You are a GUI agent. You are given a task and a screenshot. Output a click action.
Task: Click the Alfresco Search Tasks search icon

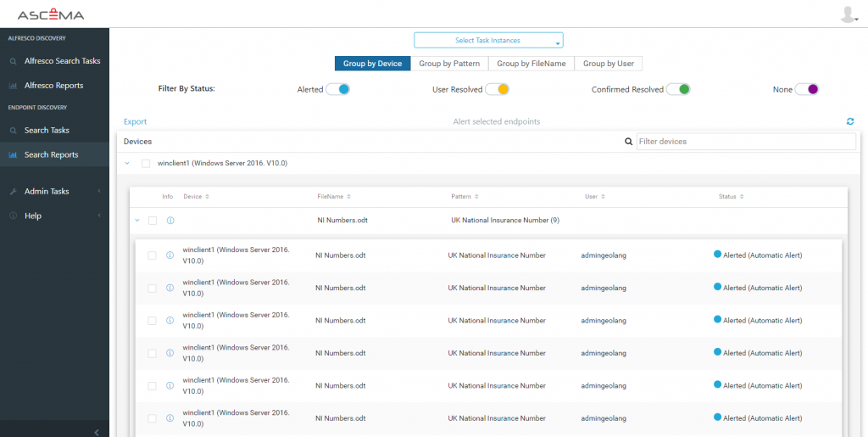(x=14, y=61)
